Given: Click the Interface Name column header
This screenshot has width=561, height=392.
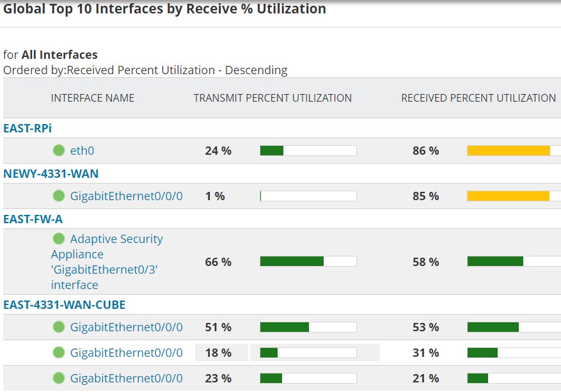Looking at the screenshot, I should click(x=93, y=98).
